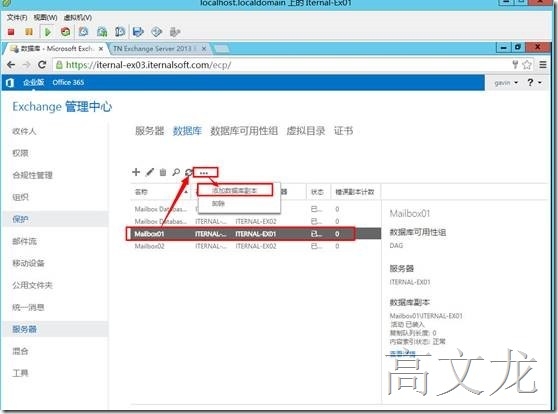558x414 pixels.
Task: Click the 企业版 header link
Action: [33, 83]
